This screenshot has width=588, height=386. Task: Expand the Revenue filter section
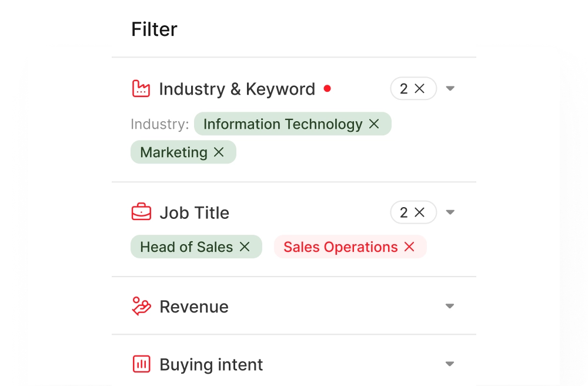[449, 306]
